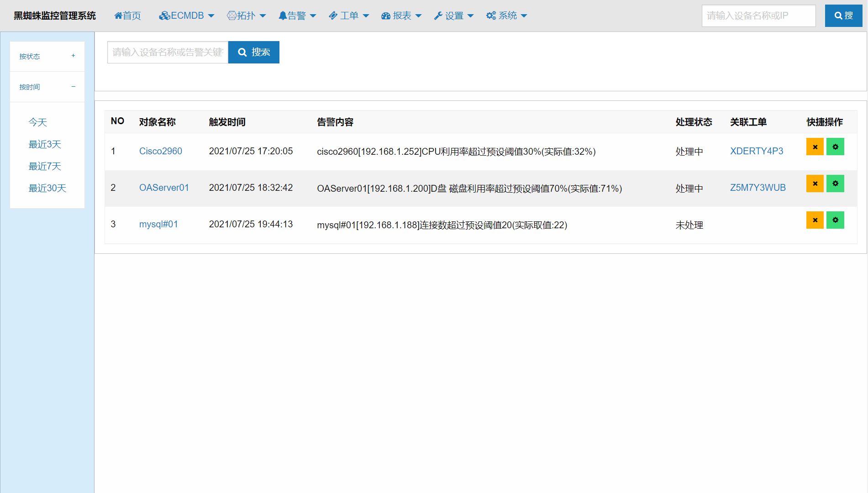Open the 工单 menu in navbar

pyautogui.click(x=349, y=16)
